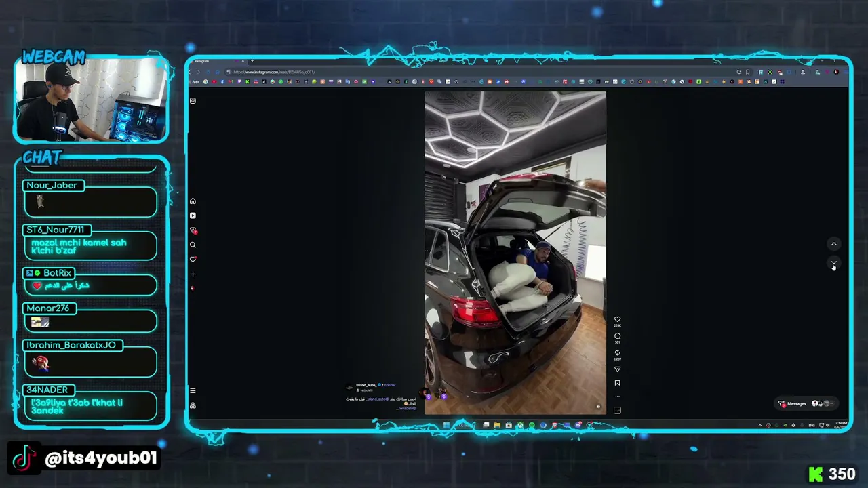Click ST6_Nour7711 username in chat
The height and width of the screenshot is (488, 868).
coord(55,230)
